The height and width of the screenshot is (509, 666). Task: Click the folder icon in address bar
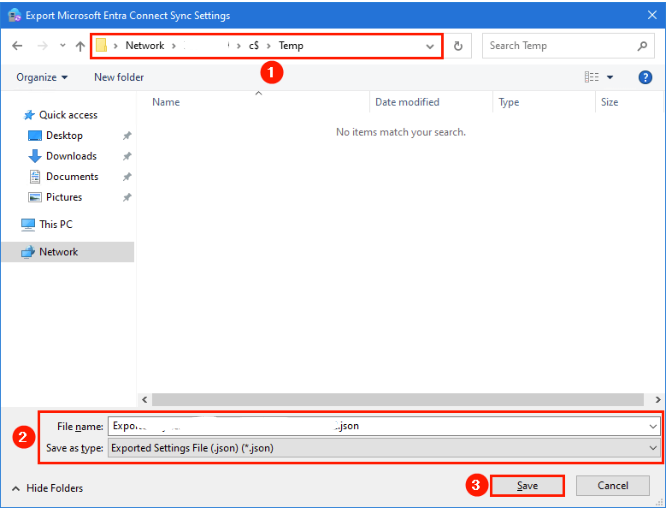tap(101, 45)
